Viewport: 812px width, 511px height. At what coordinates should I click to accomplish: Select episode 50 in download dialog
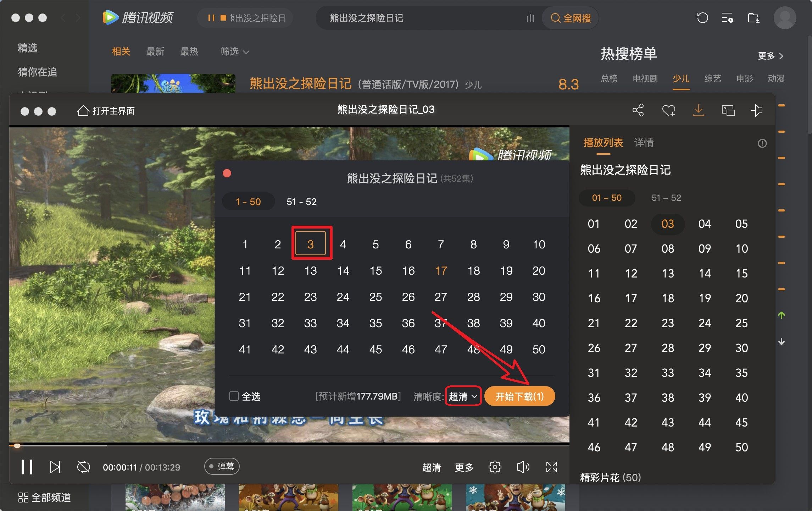pos(539,350)
